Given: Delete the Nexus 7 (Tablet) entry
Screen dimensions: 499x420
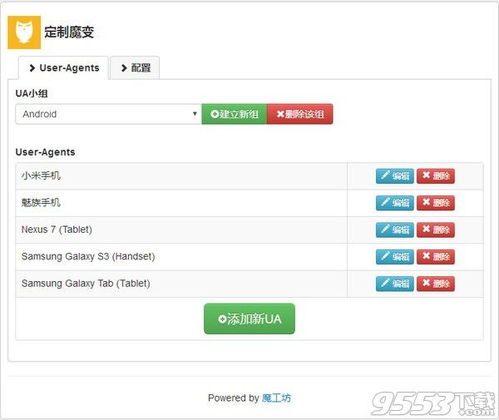Looking at the screenshot, I should click(435, 230).
